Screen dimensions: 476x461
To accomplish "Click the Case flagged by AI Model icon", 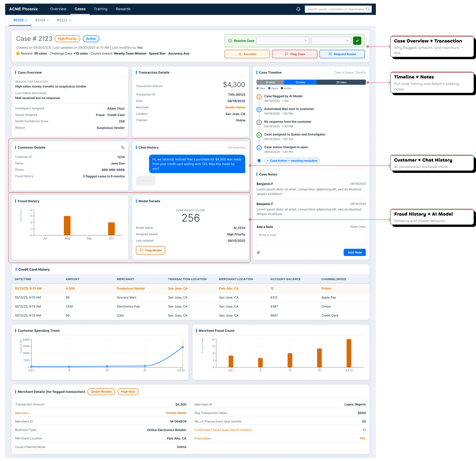I will (259, 97).
